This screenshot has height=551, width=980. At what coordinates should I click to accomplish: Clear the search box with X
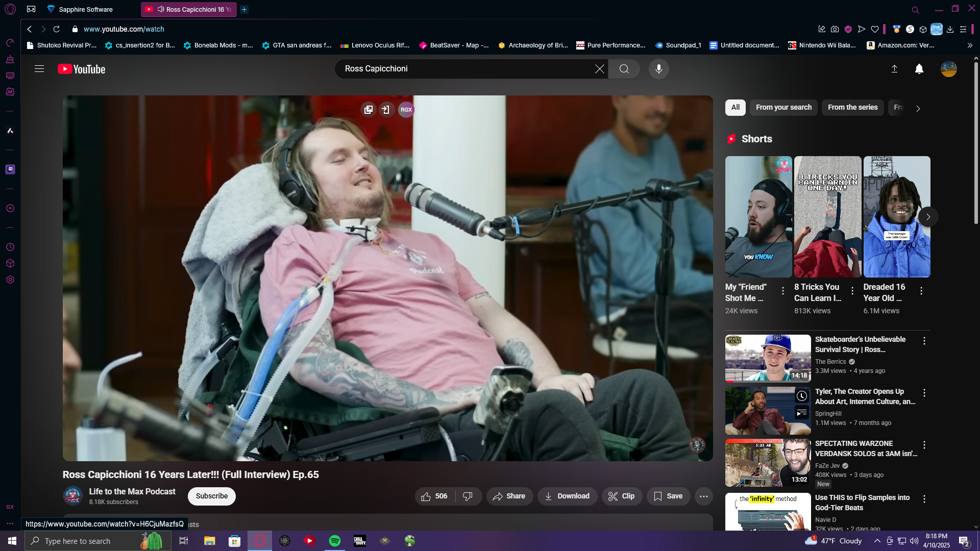(x=599, y=69)
